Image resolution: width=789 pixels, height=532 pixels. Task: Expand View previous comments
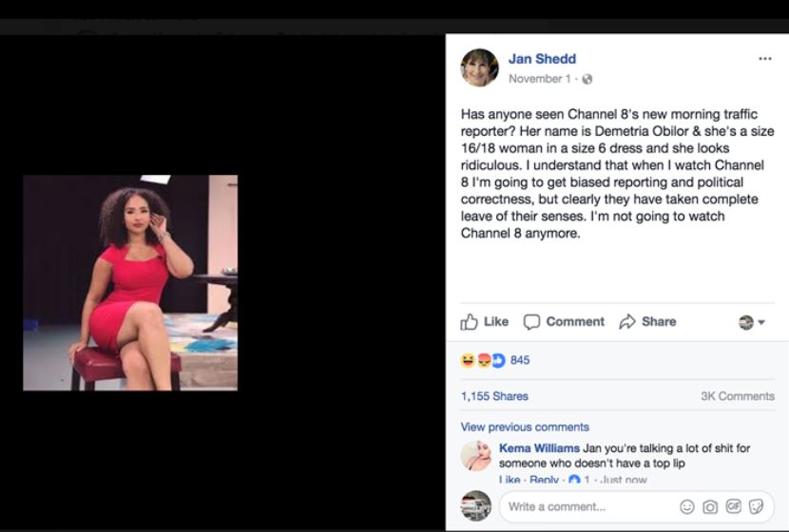525,427
